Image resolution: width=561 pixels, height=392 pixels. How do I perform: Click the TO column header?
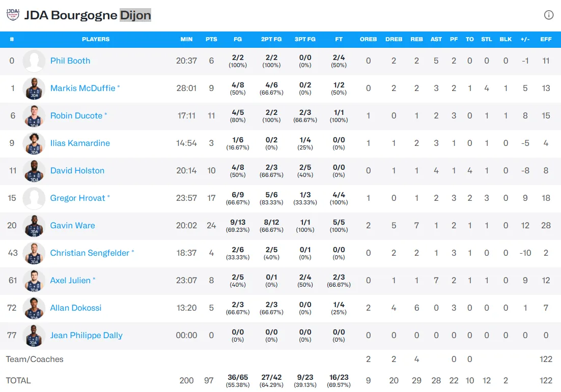tap(470, 39)
